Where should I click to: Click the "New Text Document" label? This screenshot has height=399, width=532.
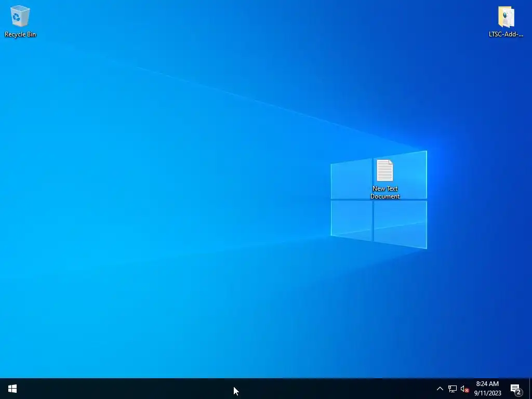click(385, 192)
